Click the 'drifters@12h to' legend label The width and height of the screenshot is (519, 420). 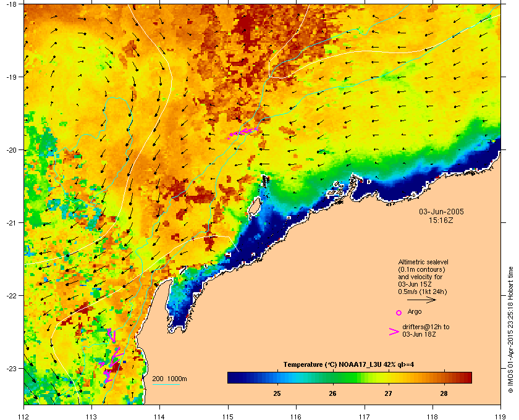426,327
